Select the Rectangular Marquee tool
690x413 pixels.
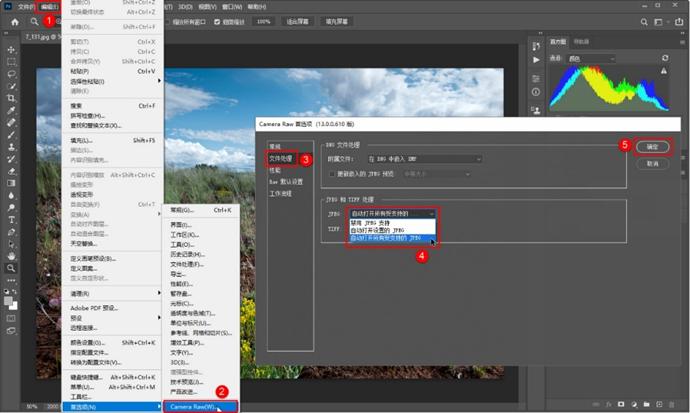11,61
